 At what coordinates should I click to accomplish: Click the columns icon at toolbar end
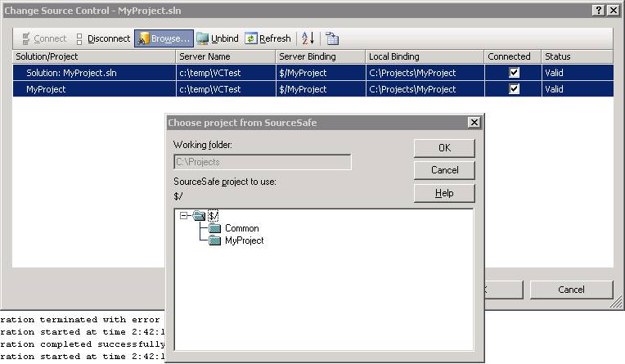331,38
